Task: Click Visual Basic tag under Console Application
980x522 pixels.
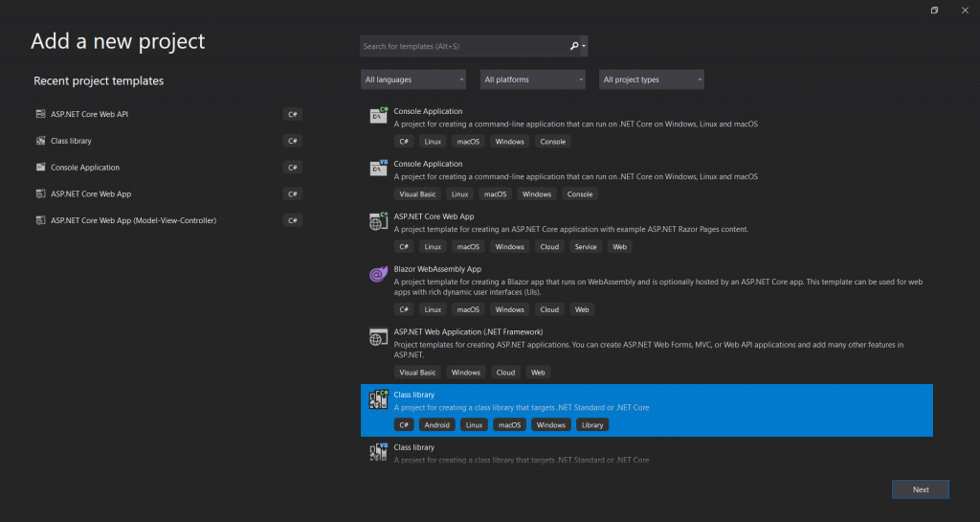Action: tap(417, 194)
